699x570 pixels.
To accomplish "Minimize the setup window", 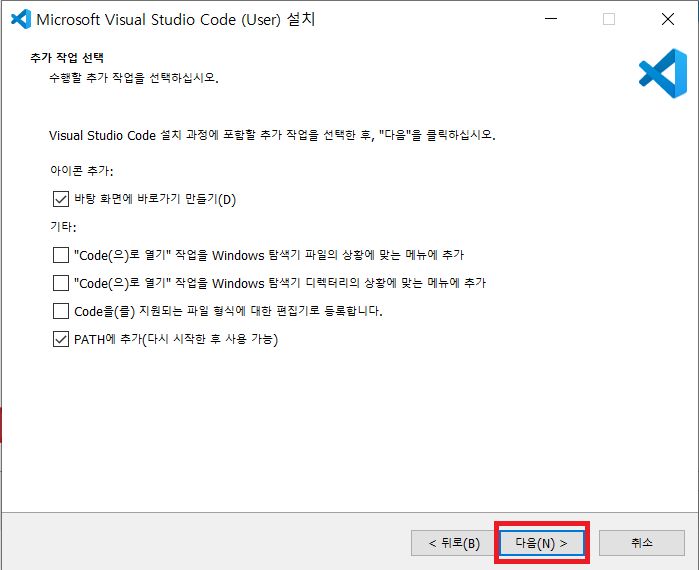I will [551, 19].
